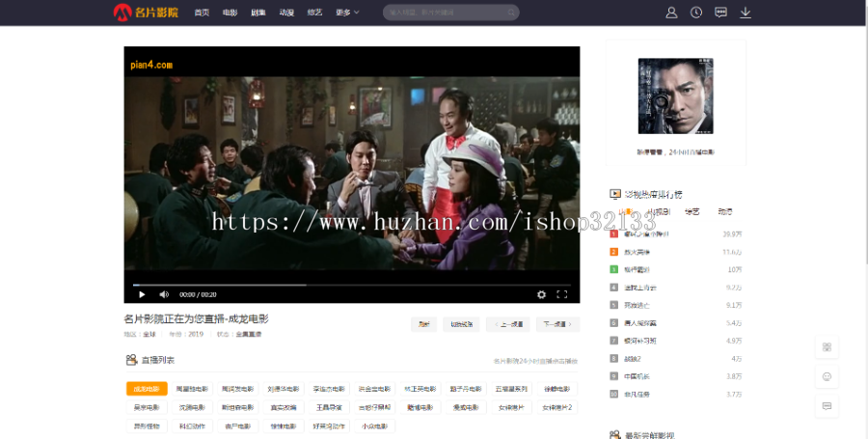
Task: Select the 周星驰电影 channel
Action: [x=192, y=389]
